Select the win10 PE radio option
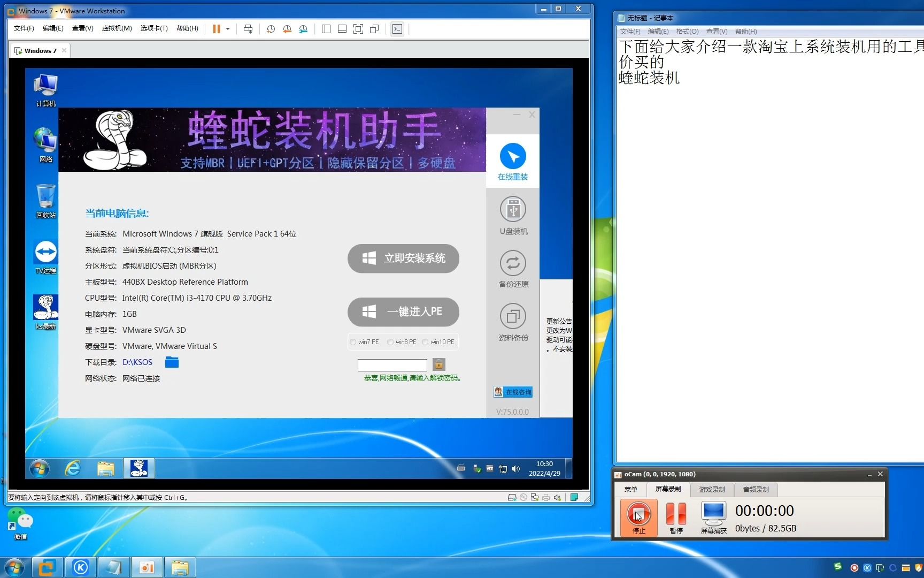 (438, 342)
